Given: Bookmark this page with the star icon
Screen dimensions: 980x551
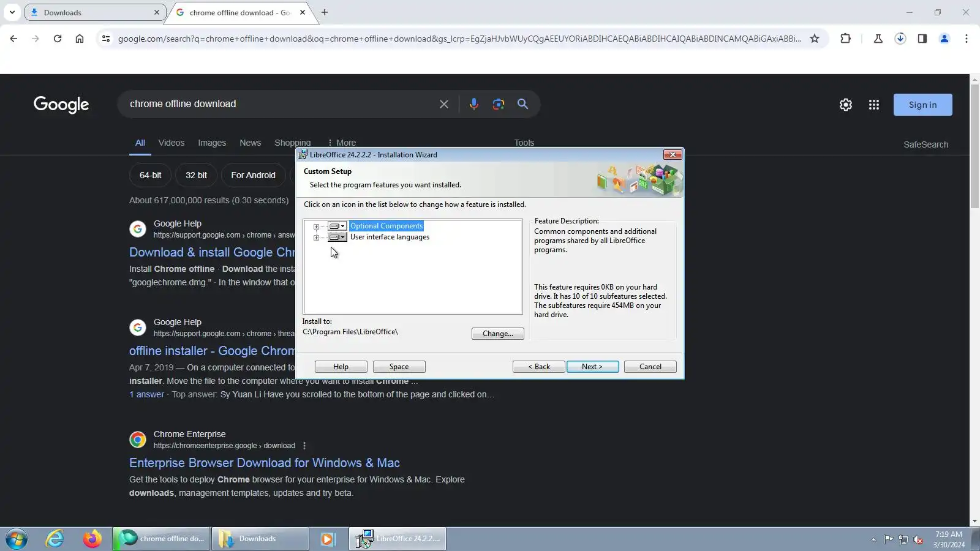Looking at the screenshot, I should 815,39.
